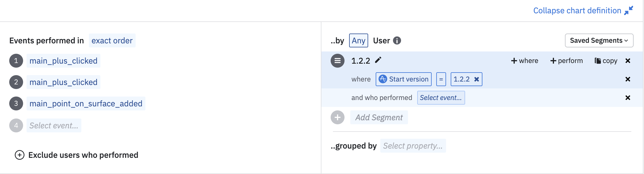Add a where condition to segment
The image size is (644, 174).
coord(525,61)
